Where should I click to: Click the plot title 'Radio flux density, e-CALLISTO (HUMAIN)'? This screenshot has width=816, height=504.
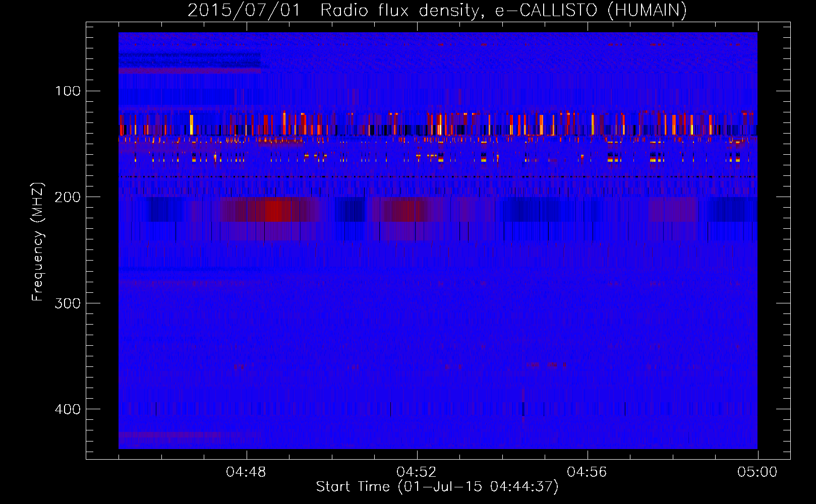(503, 10)
